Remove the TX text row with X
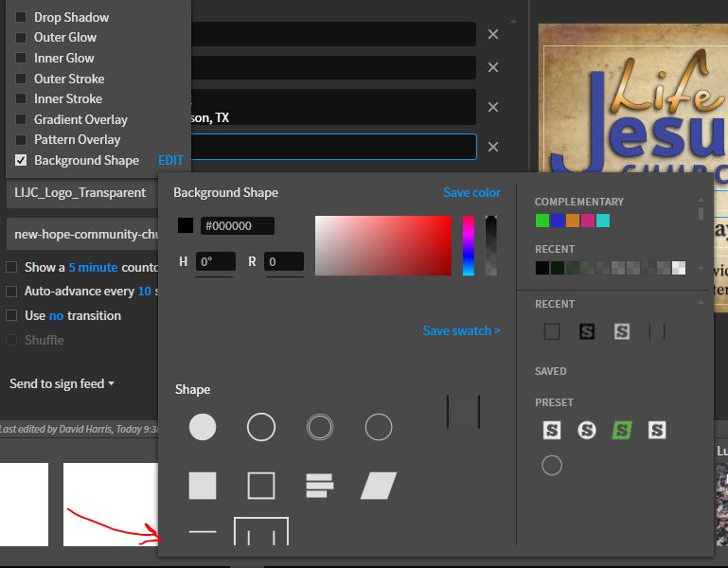The height and width of the screenshot is (568, 728). click(493, 107)
